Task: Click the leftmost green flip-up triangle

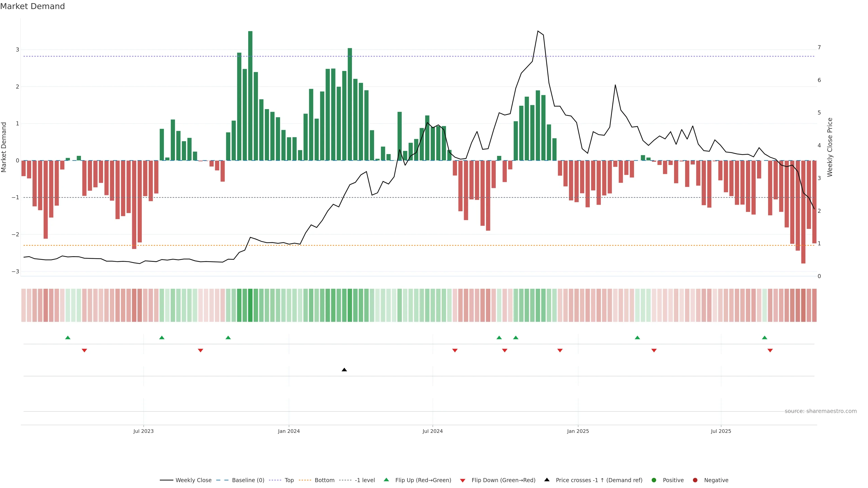Action: tap(68, 338)
